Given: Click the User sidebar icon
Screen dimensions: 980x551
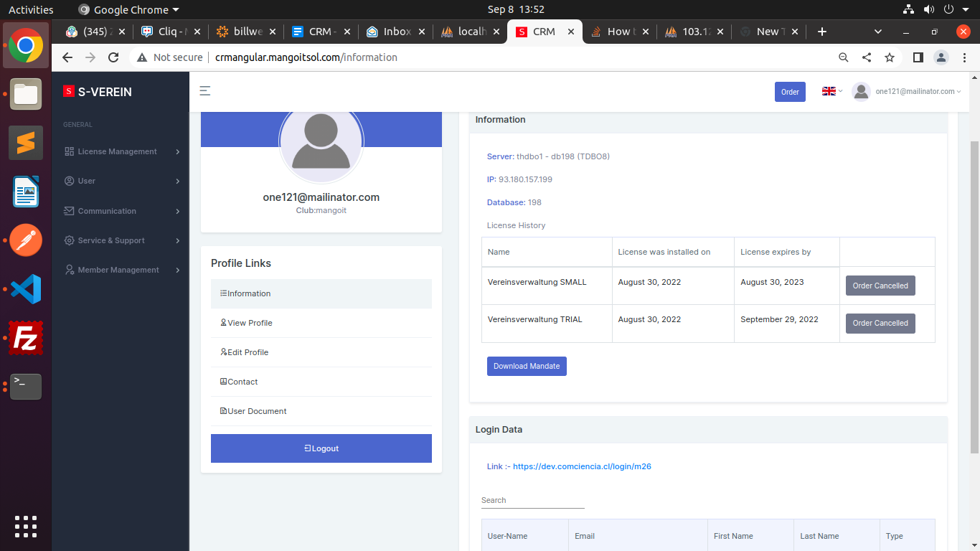Looking at the screenshot, I should (x=70, y=181).
